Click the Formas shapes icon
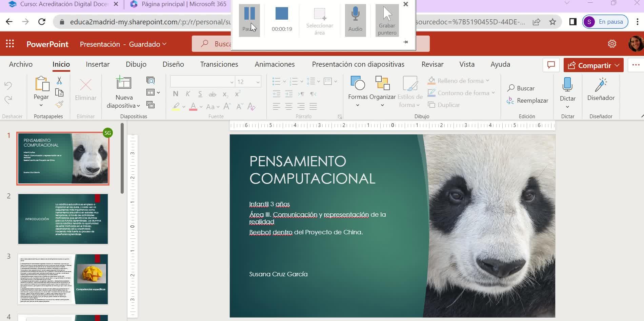The height and width of the screenshot is (321, 644). (358, 83)
